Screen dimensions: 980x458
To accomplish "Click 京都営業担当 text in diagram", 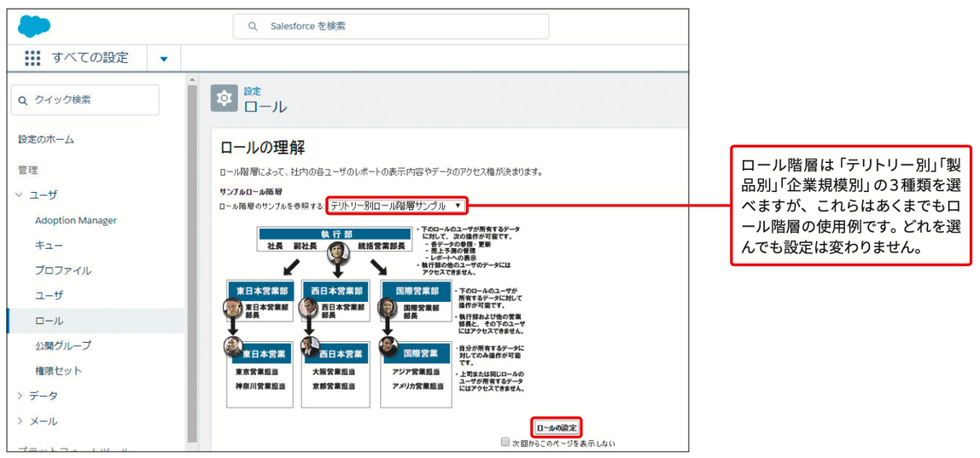I will (333, 386).
